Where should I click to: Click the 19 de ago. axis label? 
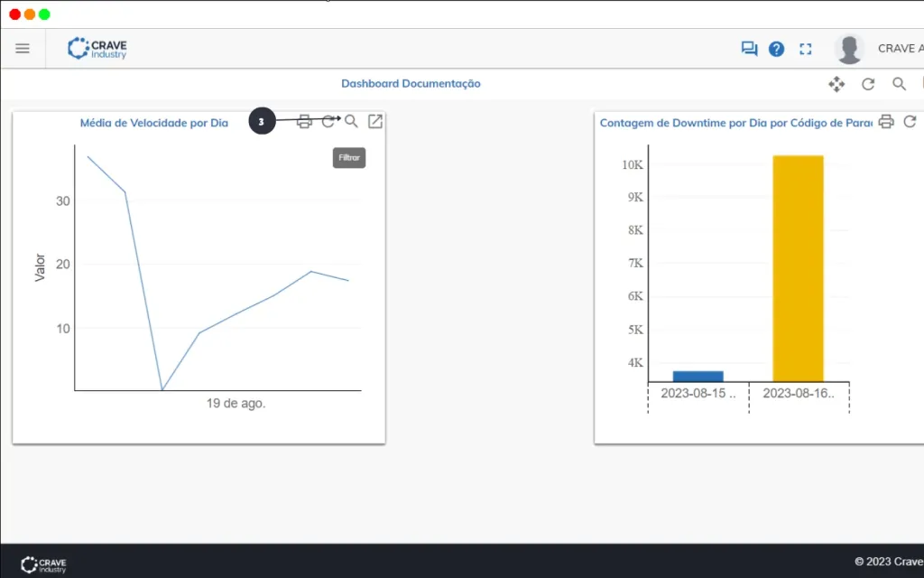coord(236,404)
